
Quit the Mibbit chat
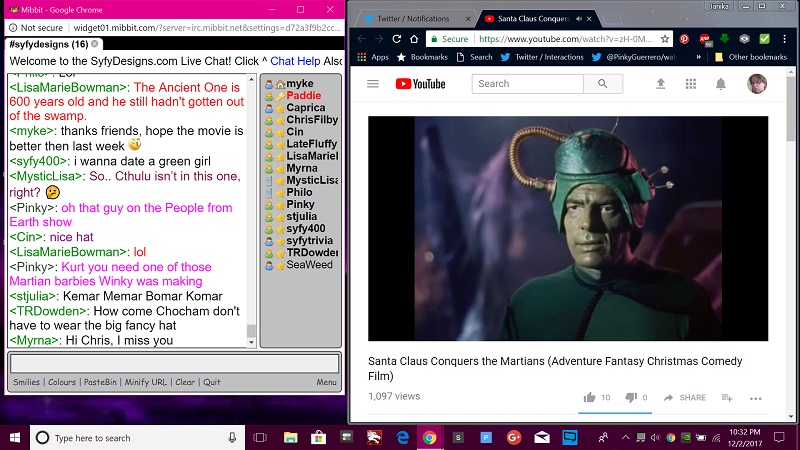[212, 382]
